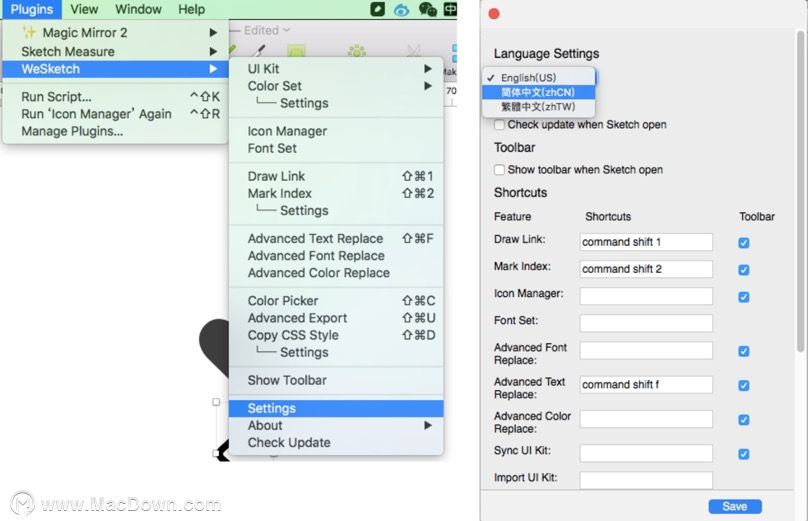Click the Save button

tap(735, 507)
